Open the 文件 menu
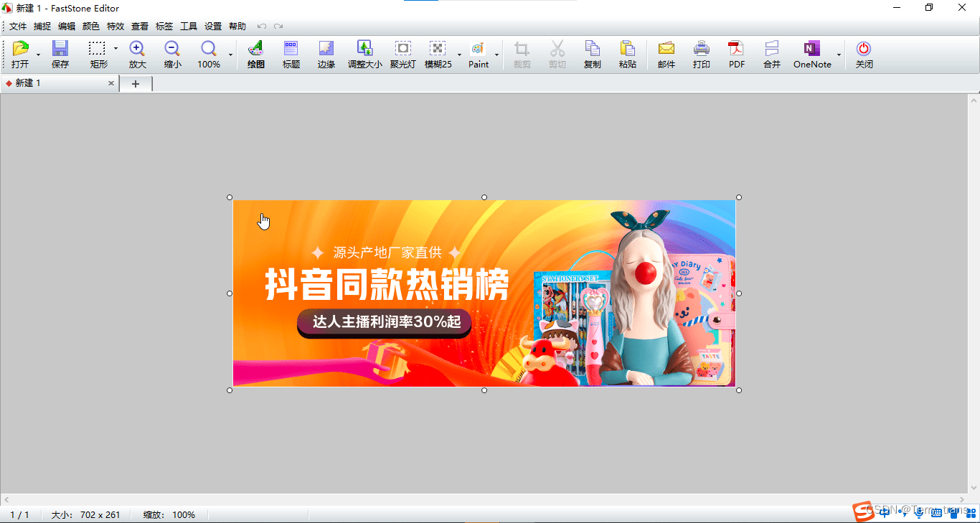 (18, 27)
